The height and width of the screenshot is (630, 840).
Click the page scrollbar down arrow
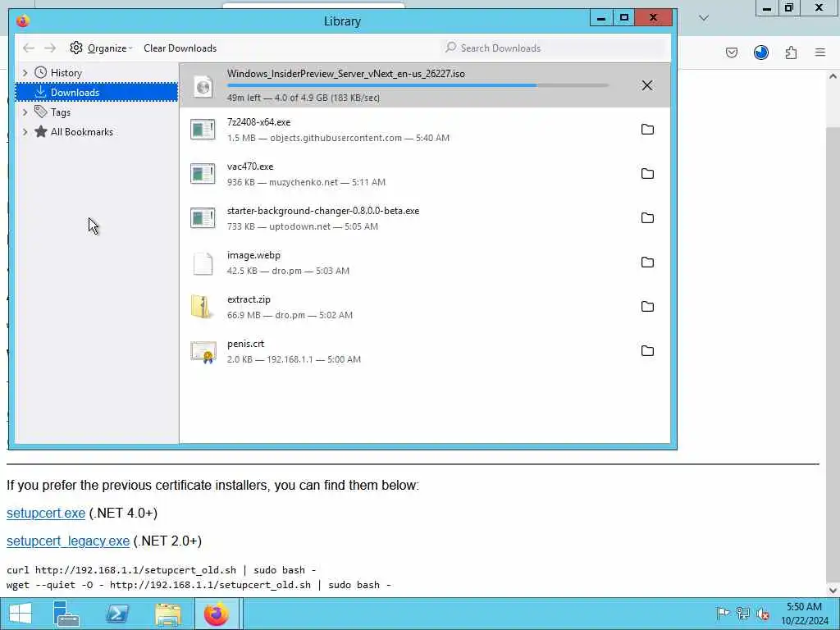click(x=833, y=590)
